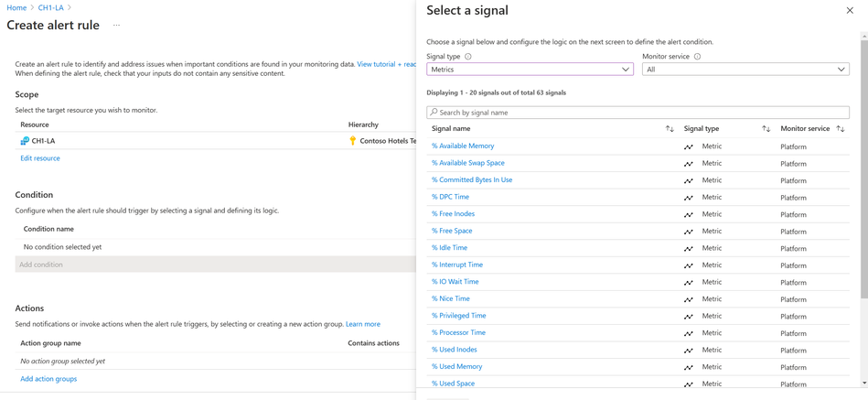Click the Contoso Hotels key icon
Screen dimensions: 868x400
coord(353,141)
